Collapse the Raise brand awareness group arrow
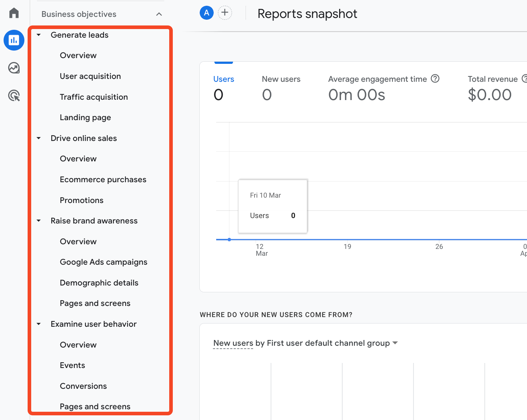This screenshot has width=527, height=420. tap(39, 221)
